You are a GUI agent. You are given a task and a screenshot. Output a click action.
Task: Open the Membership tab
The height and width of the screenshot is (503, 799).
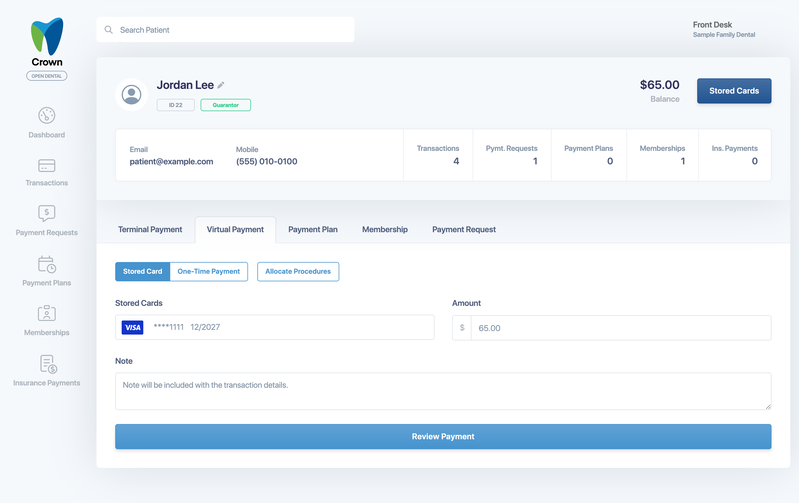click(x=385, y=229)
